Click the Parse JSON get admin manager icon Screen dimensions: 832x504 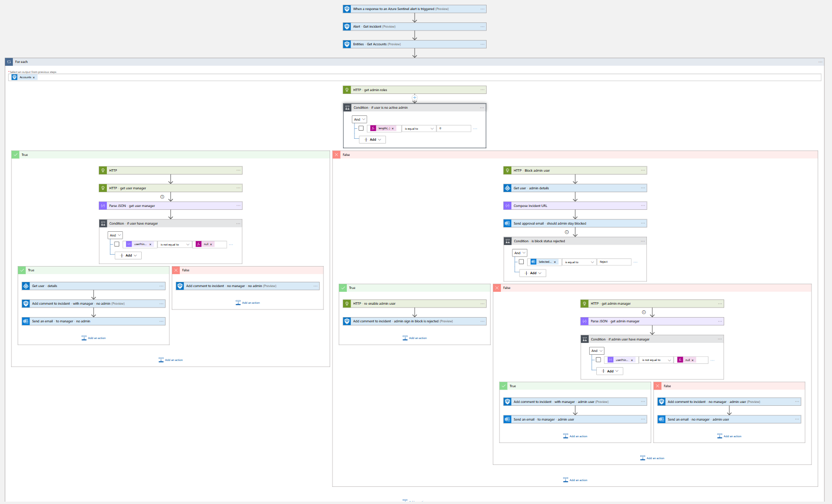[584, 321]
